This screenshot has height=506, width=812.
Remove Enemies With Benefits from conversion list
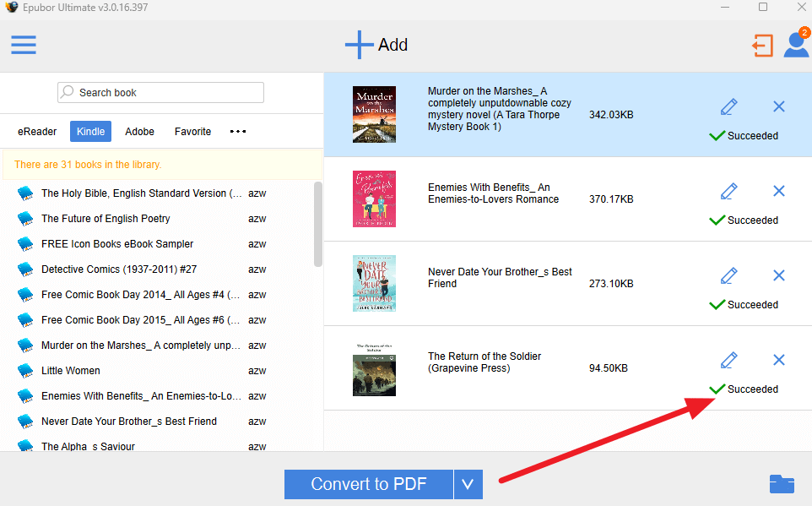(778, 191)
